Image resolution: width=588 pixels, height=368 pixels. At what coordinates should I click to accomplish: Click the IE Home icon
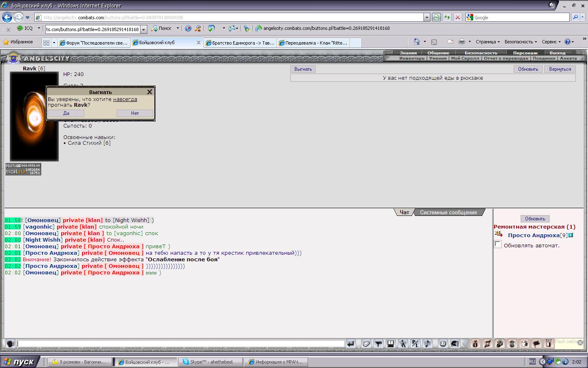[416, 42]
